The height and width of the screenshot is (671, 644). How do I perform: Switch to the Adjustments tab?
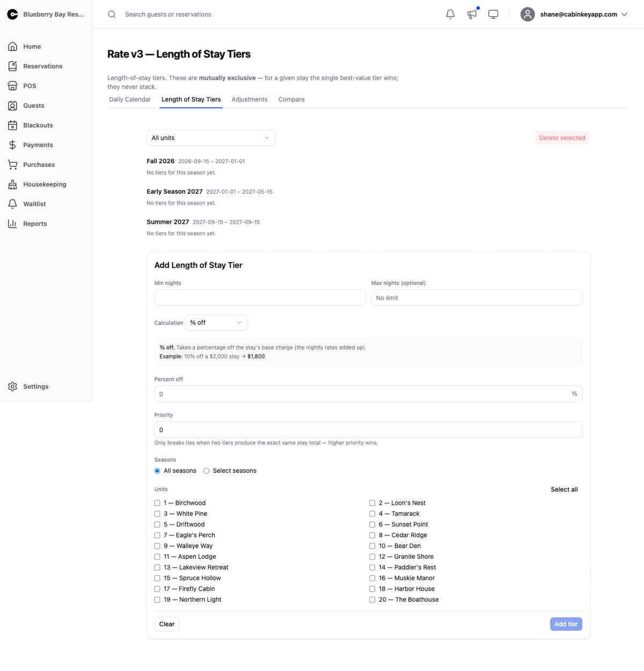point(250,99)
